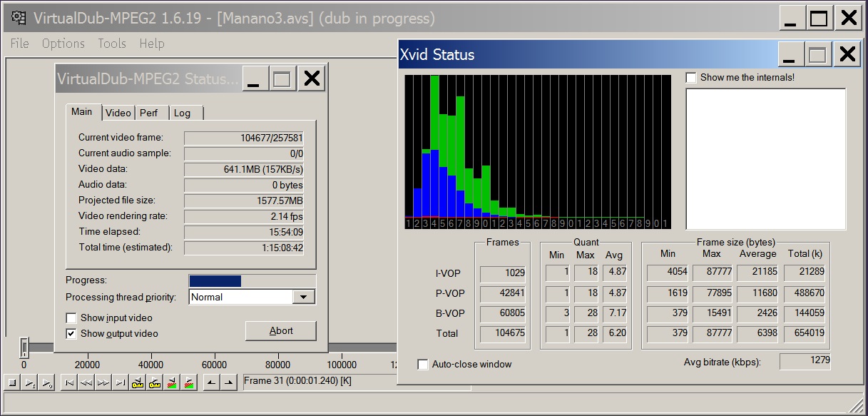This screenshot has width=868, height=416.
Task: Set the selection end (mark out)
Action: pyautogui.click(x=228, y=383)
